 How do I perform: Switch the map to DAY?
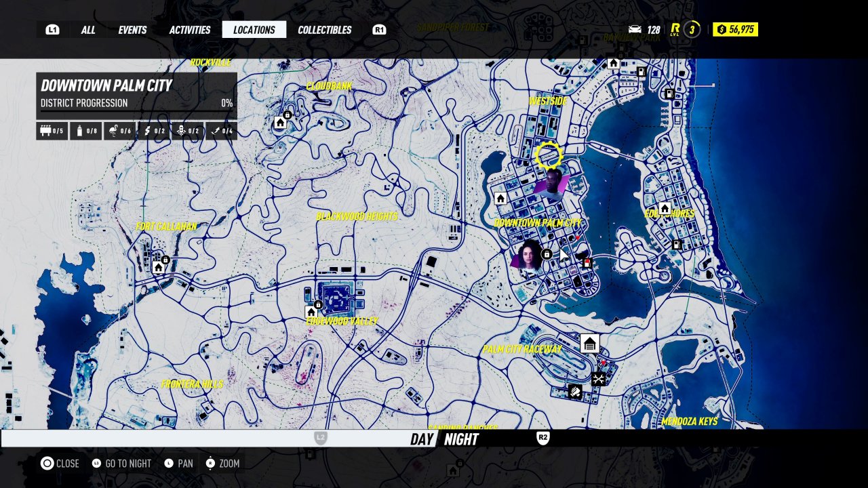pyautogui.click(x=421, y=439)
